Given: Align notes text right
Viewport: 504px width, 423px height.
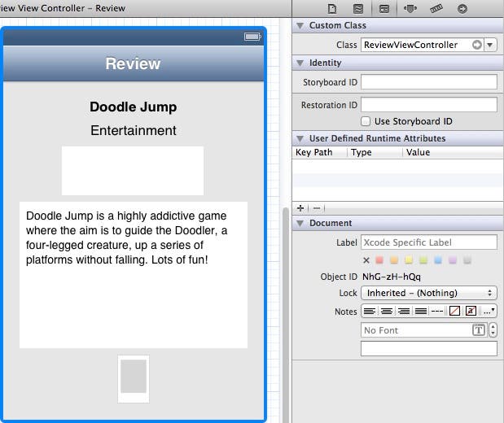Looking at the screenshot, I should point(404,312).
